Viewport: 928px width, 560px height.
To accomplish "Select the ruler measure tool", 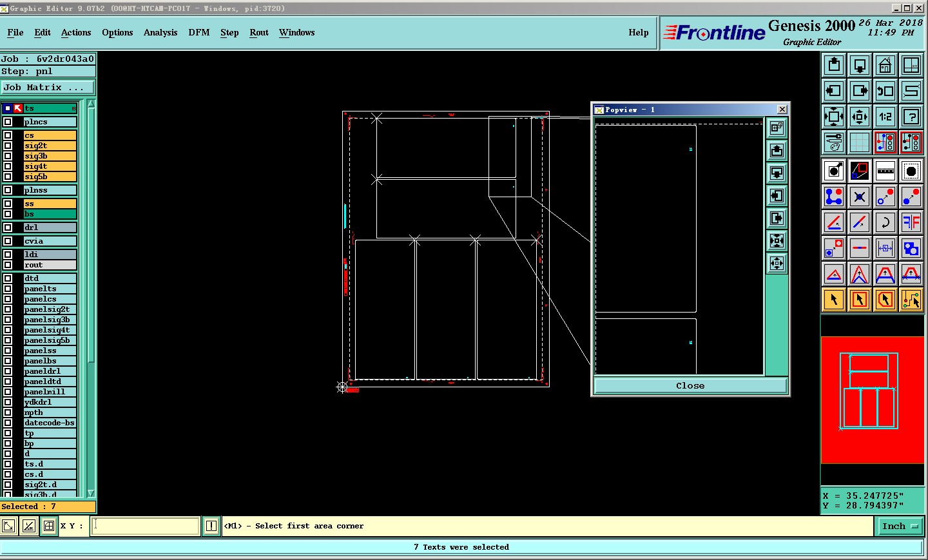I will (885, 171).
